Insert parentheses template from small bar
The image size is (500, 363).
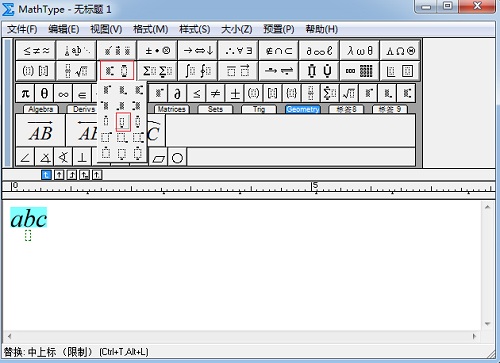(254, 94)
